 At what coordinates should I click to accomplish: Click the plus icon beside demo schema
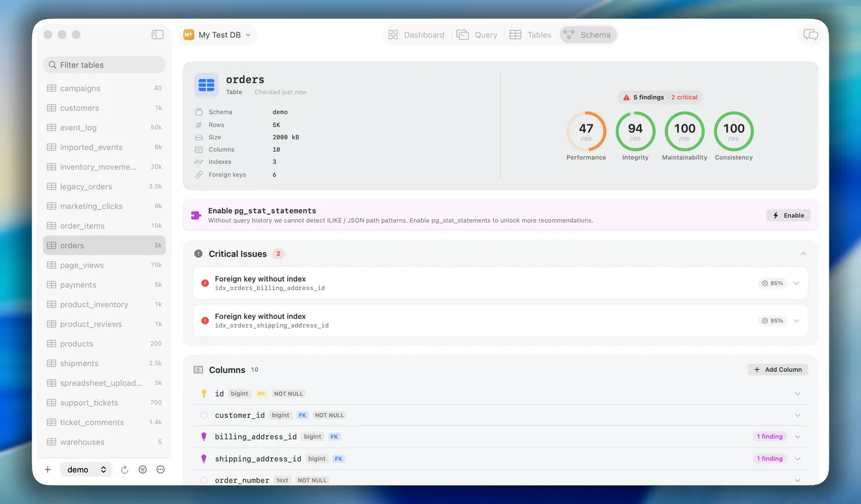(x=48, y=469)
